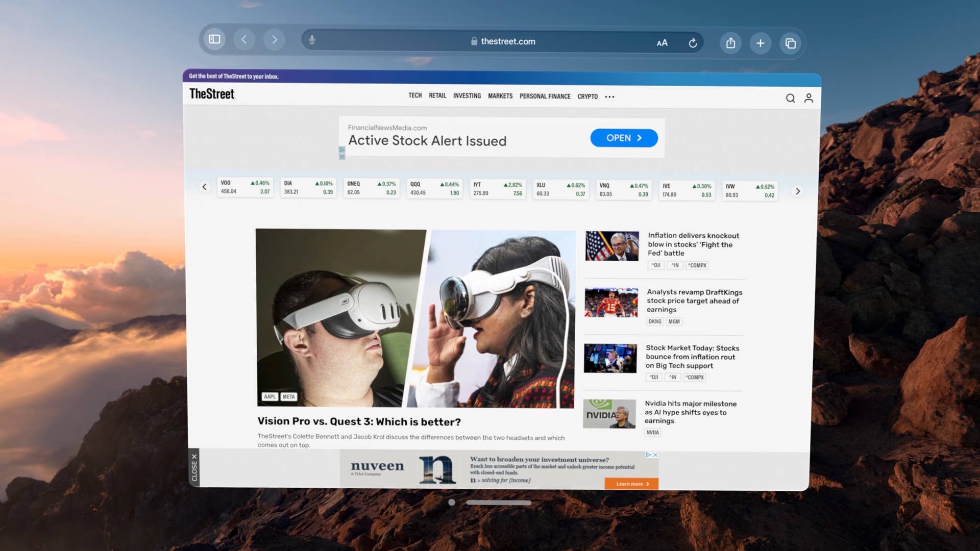Open 'Get the best of TheStreet' newsletter link

(234, 77)
